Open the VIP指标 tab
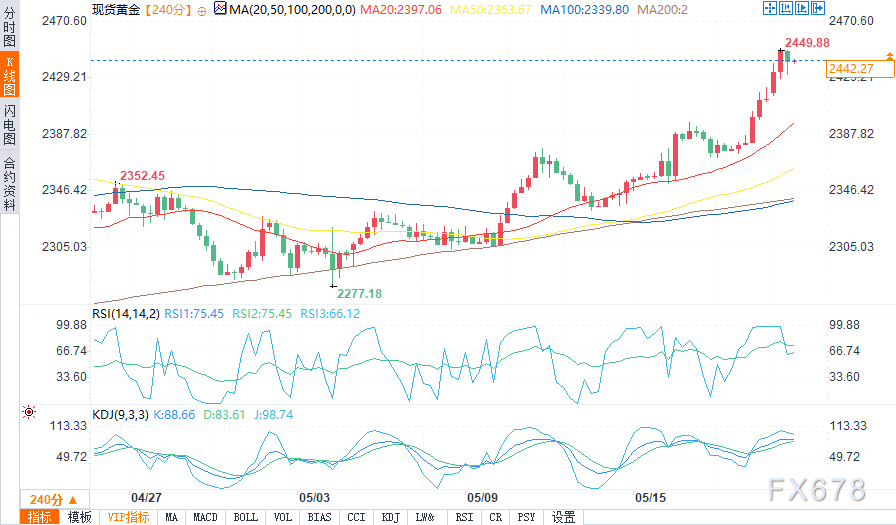Viewport: 896px width, 525px height. 128,517
